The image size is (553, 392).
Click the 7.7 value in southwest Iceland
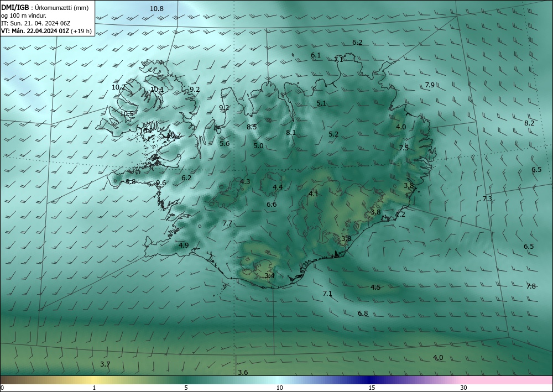227,223
